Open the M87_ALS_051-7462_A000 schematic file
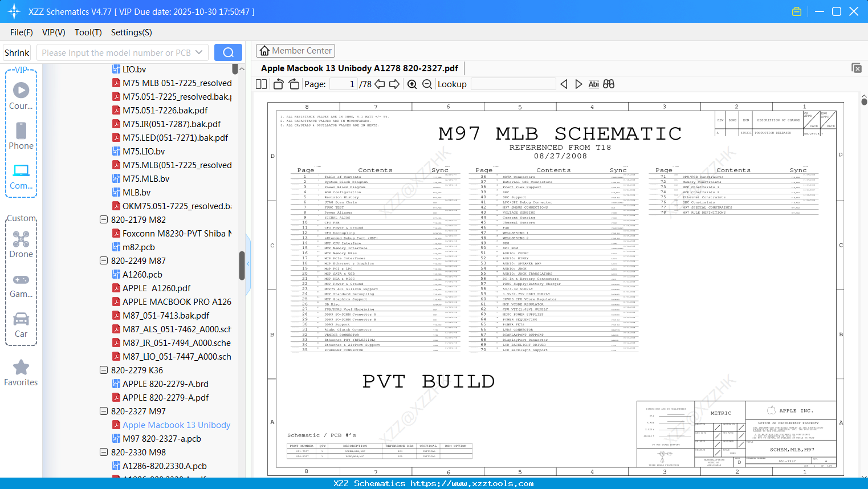 coord(172,329)
